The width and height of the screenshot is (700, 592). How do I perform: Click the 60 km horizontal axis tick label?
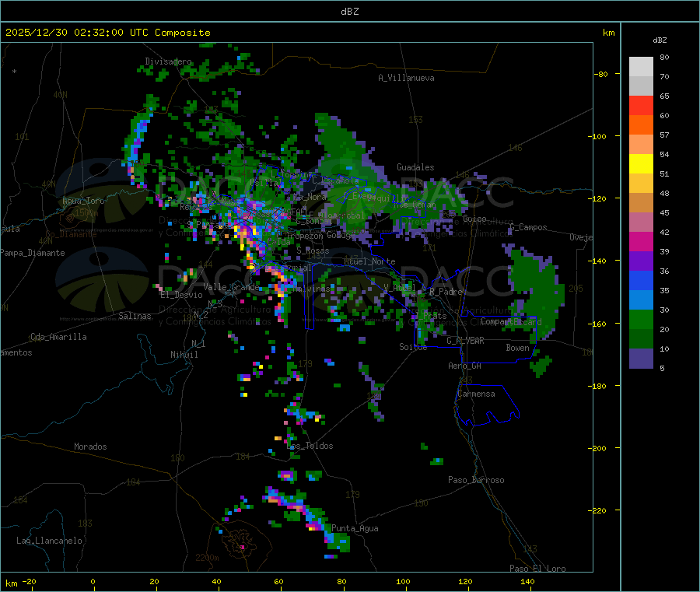click(278, 581)
